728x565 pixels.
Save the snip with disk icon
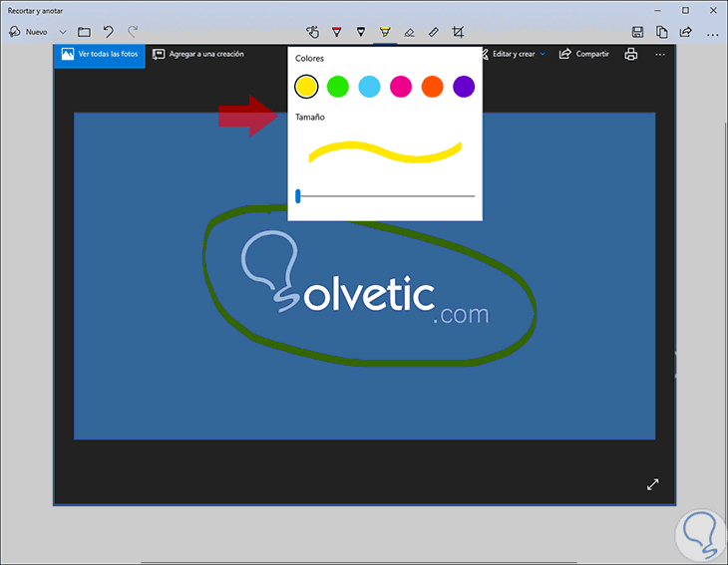point(637,32)
